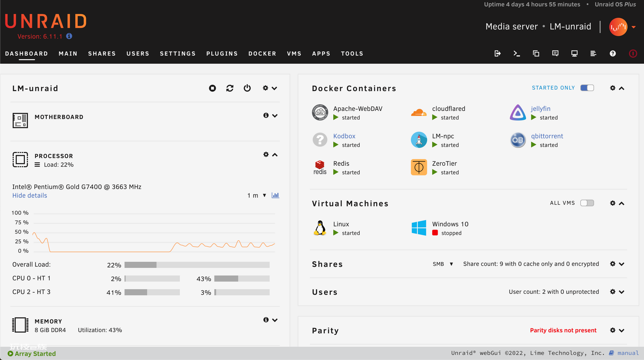Open LM-unraid panel settings gear

click(x=265, y=88)
